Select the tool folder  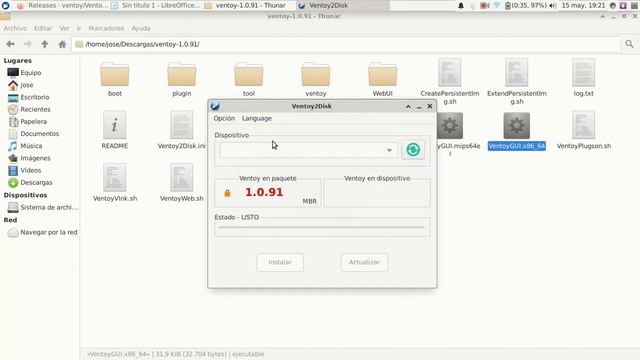coord(249,80)
